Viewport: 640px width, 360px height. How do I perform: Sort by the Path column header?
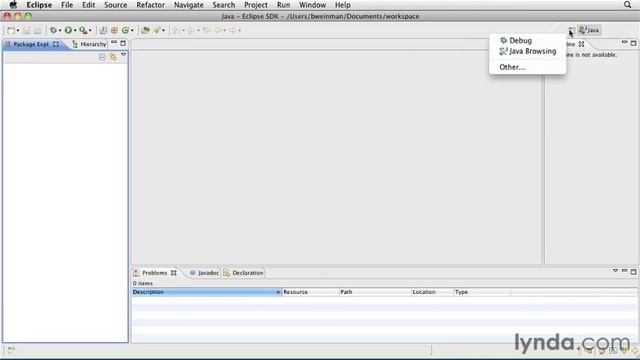click(x=375, y=292)
